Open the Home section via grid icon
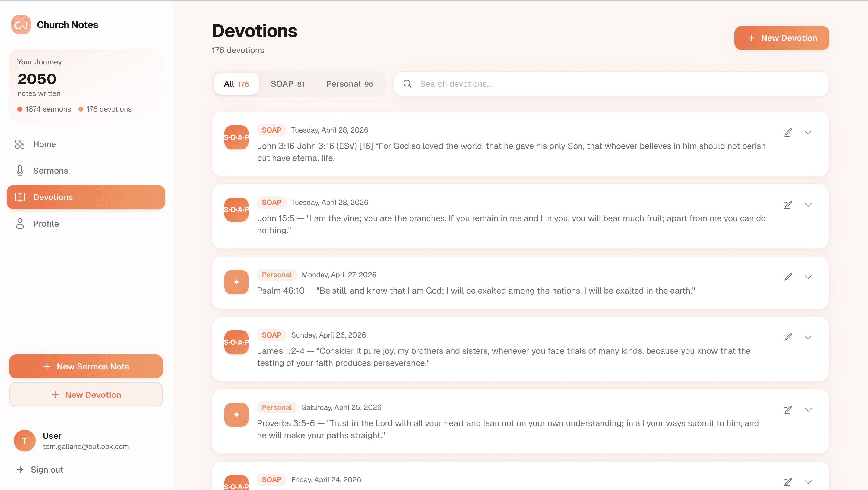The width and height of the screenshot is (868, 490). click(x=20, y=144)
